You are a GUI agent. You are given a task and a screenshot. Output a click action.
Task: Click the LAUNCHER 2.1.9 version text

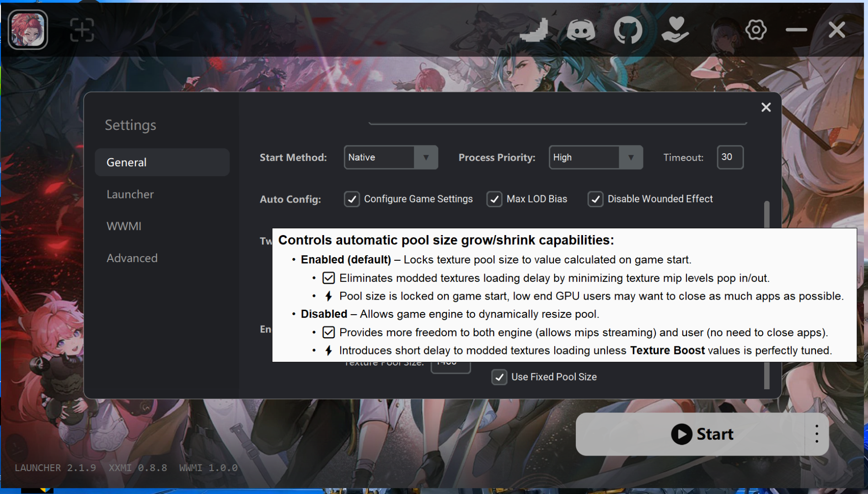click(55, 468)
